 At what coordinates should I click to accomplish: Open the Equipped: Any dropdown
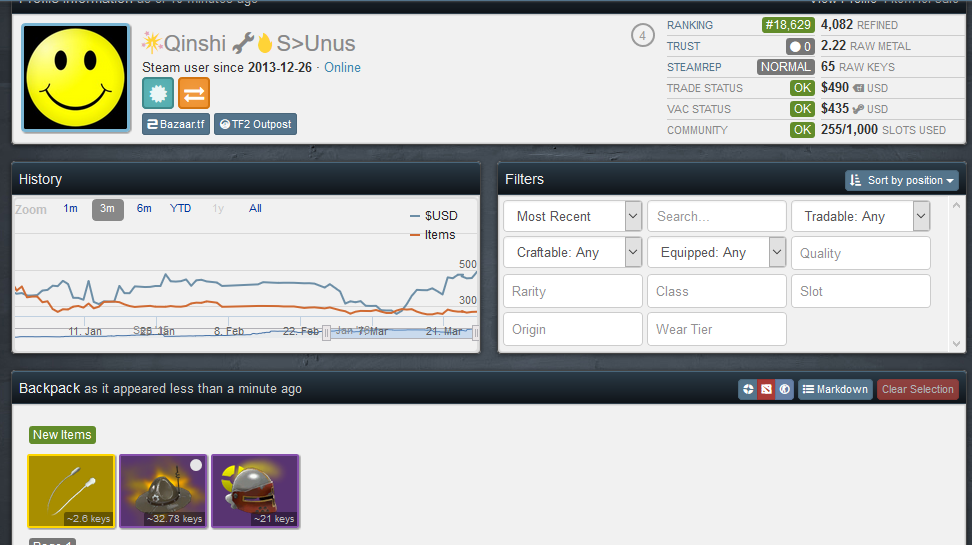point(717,252)
